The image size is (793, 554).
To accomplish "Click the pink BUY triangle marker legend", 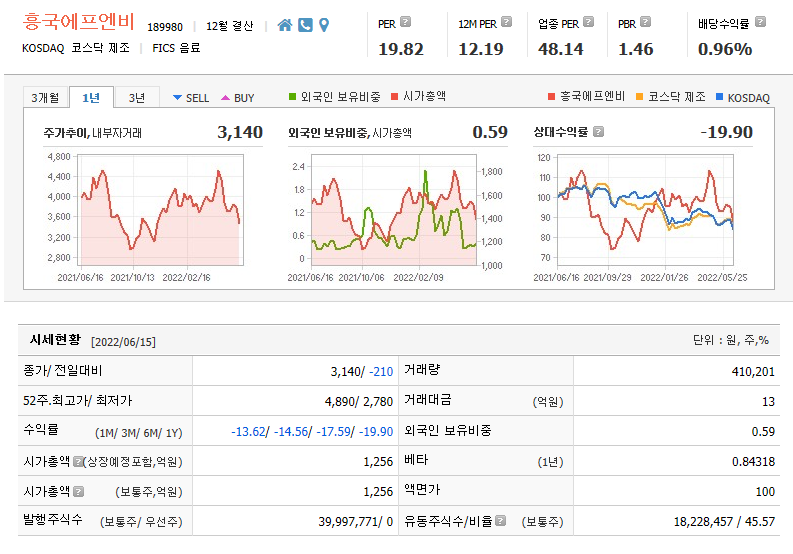I will (226, 98).
